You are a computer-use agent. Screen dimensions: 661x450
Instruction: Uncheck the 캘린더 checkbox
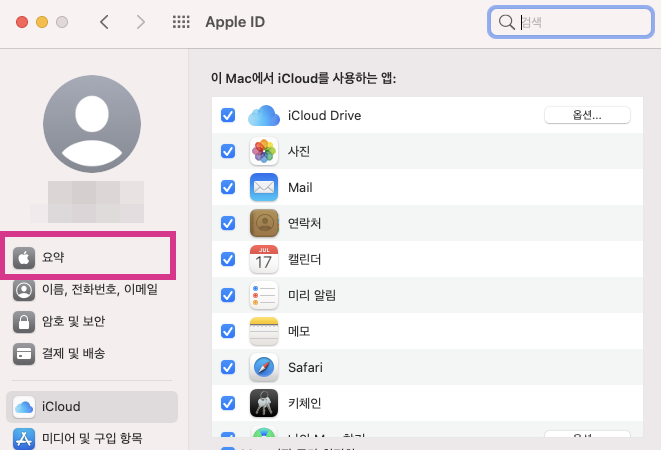click(x=228, y=259)
